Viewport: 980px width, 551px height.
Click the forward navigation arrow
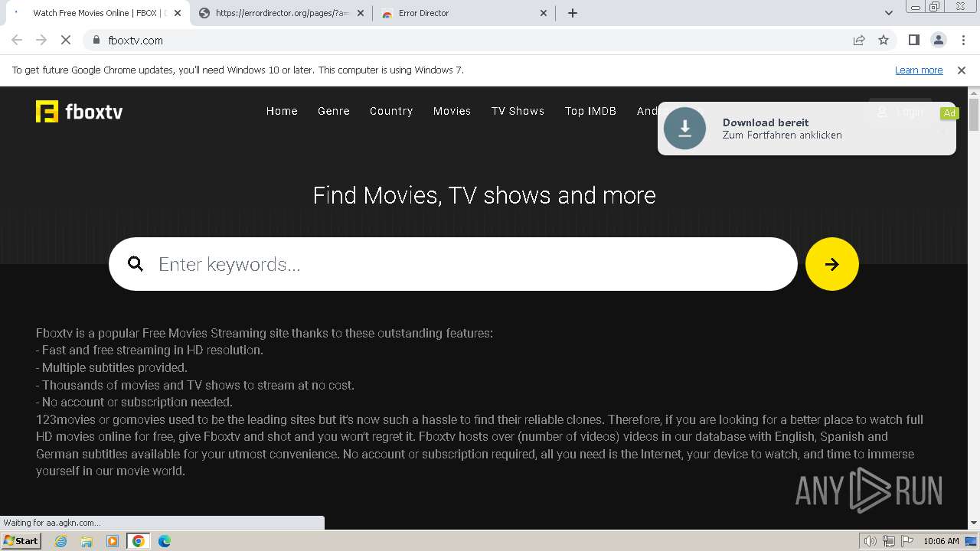pos(41,41)
